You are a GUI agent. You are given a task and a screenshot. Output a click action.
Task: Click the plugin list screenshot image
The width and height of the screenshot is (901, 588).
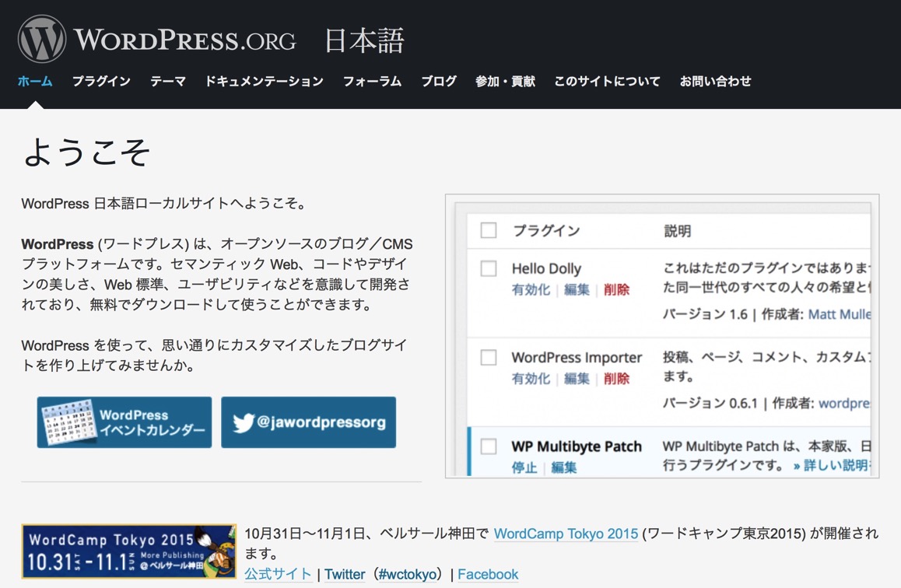pos(662,337)
